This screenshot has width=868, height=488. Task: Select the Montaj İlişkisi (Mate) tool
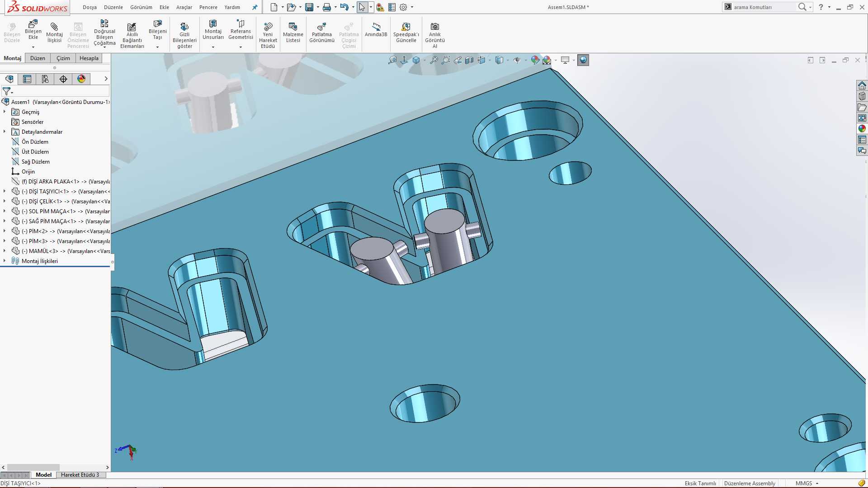click(54, 33)
